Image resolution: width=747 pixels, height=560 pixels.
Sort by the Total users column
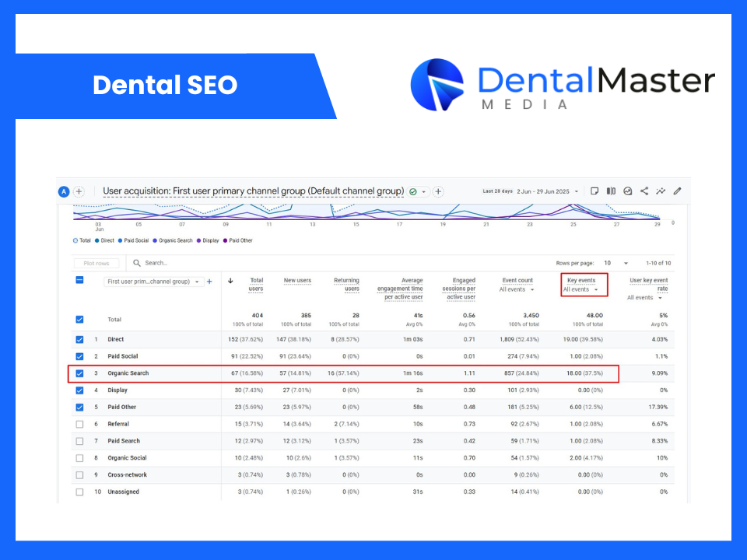(256, 285)
